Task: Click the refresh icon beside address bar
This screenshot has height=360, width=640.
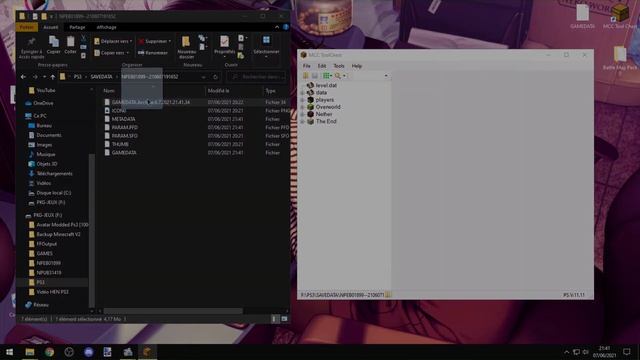Action: pos(215,77)
